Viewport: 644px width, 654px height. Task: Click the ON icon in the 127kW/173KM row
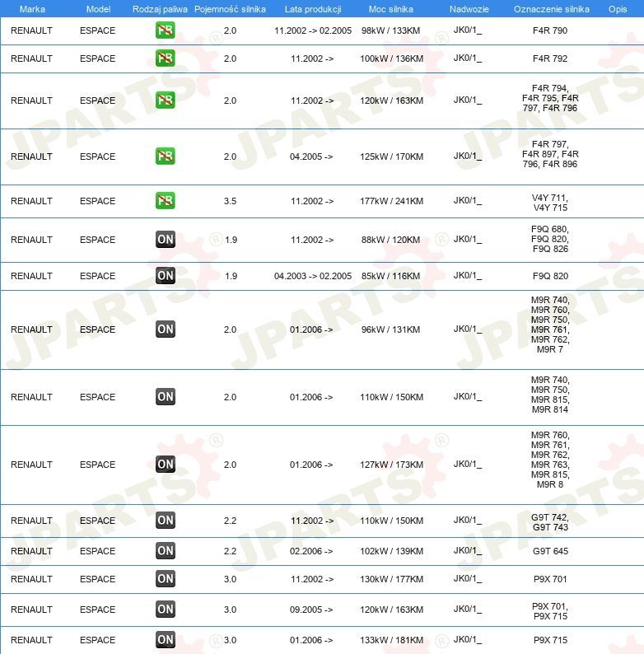[x=165, y=465]
